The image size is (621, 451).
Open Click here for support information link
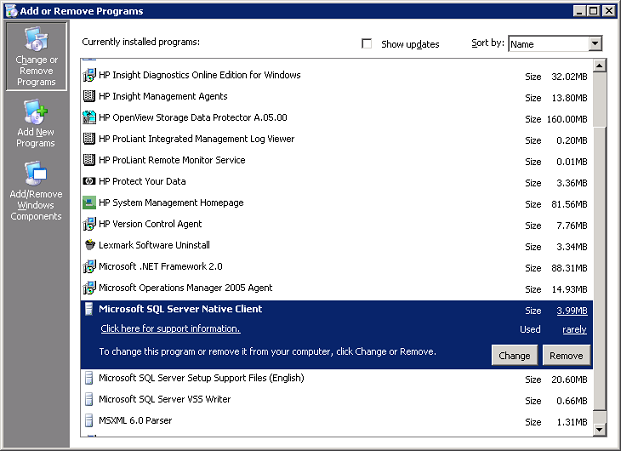(x=170, y=329)
